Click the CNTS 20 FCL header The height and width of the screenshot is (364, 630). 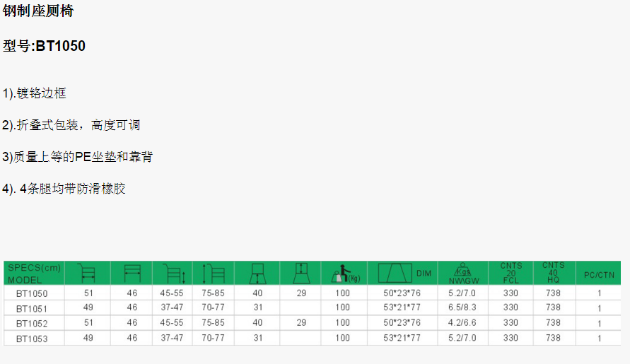pyautogui.click(x=511, y=273)
